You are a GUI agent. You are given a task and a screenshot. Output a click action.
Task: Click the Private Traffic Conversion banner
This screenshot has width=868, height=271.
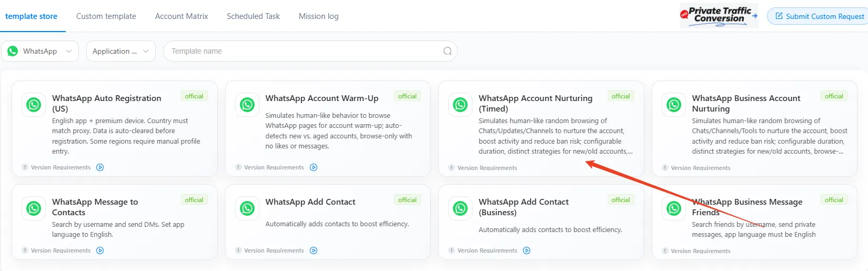click(719, 15)
